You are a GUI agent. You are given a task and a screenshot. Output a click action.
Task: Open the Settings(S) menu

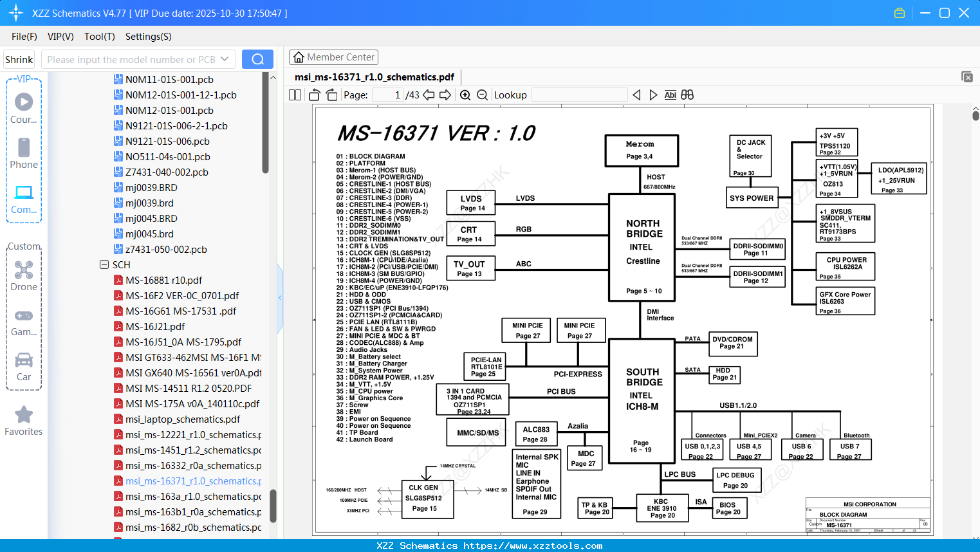point(149,37)
